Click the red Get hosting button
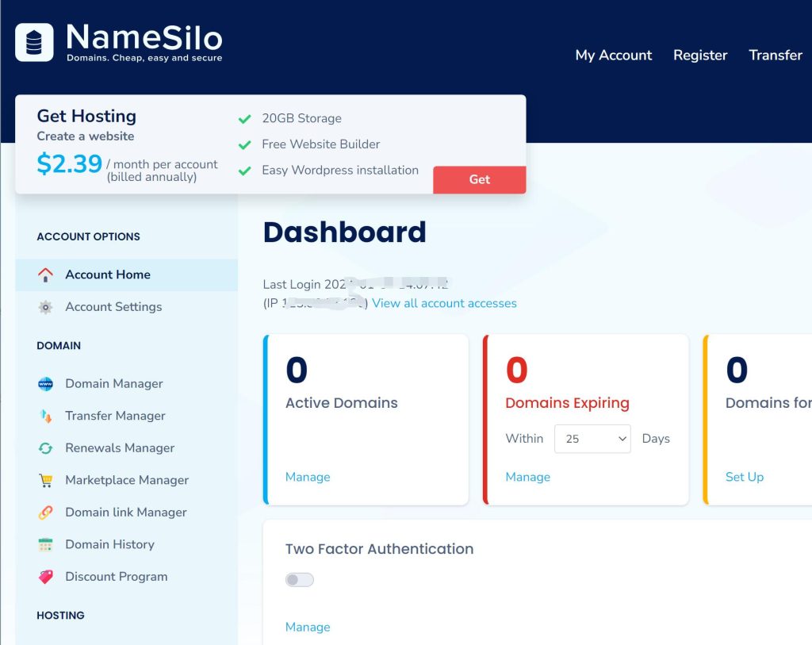Viewport: 812px width, 645px height. point(480,180)
